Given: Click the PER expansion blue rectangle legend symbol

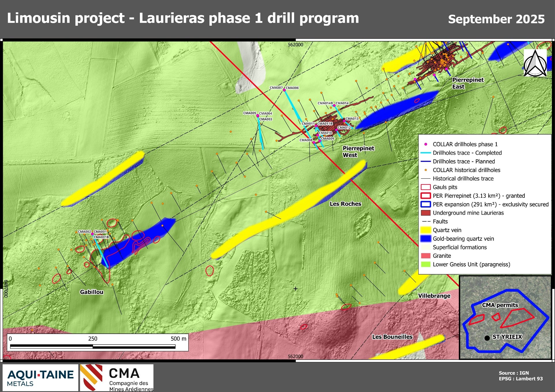Looking at the screenshot, I should tap(426, 204).
